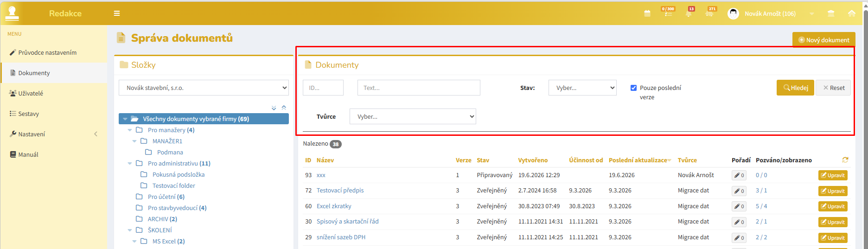The width and height of the screenshot is (868, 249).
Task: Click Upravit for Testovací předpis
Action: tap(833, 191)
